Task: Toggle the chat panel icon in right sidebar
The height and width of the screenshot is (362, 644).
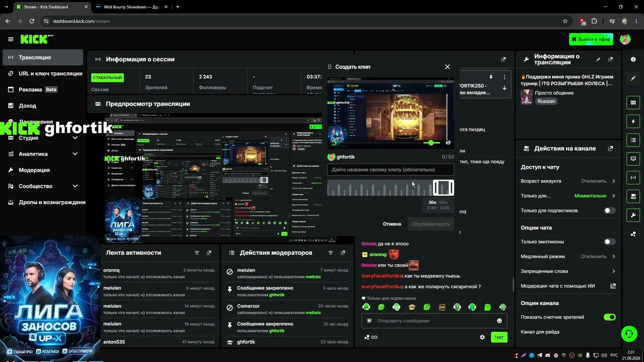Action: click(633, 158)
